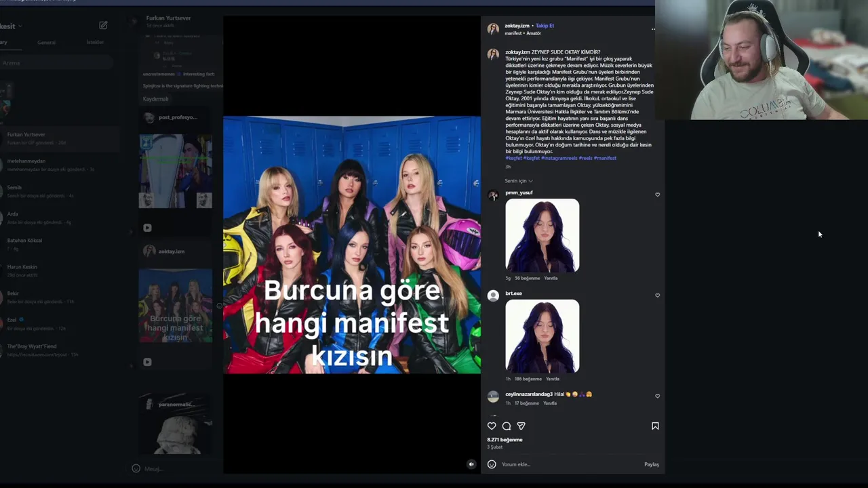Click the manifest audio link under the username
The image size is (868, 488).
513,33
